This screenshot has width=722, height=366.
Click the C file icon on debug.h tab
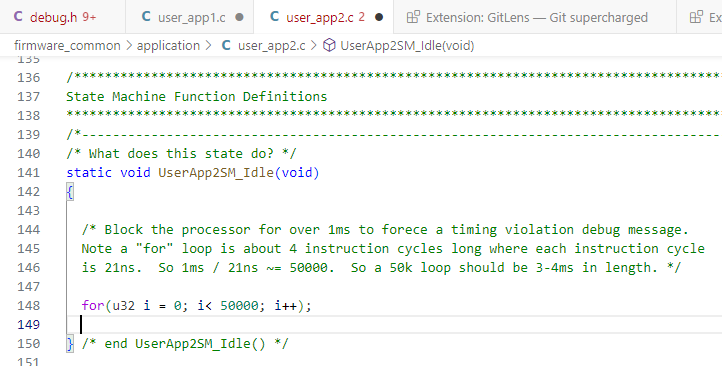[x=18, y=17]
